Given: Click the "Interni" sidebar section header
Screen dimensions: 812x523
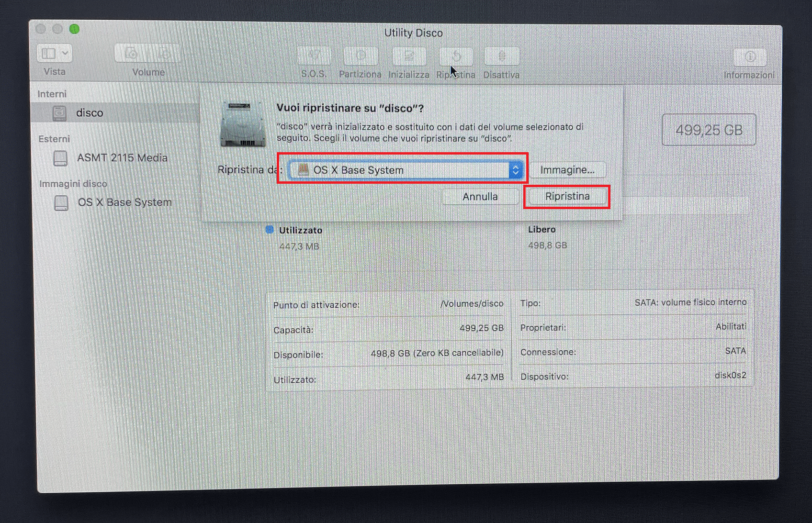Looking at the screenshot, I should pos(52,94).
